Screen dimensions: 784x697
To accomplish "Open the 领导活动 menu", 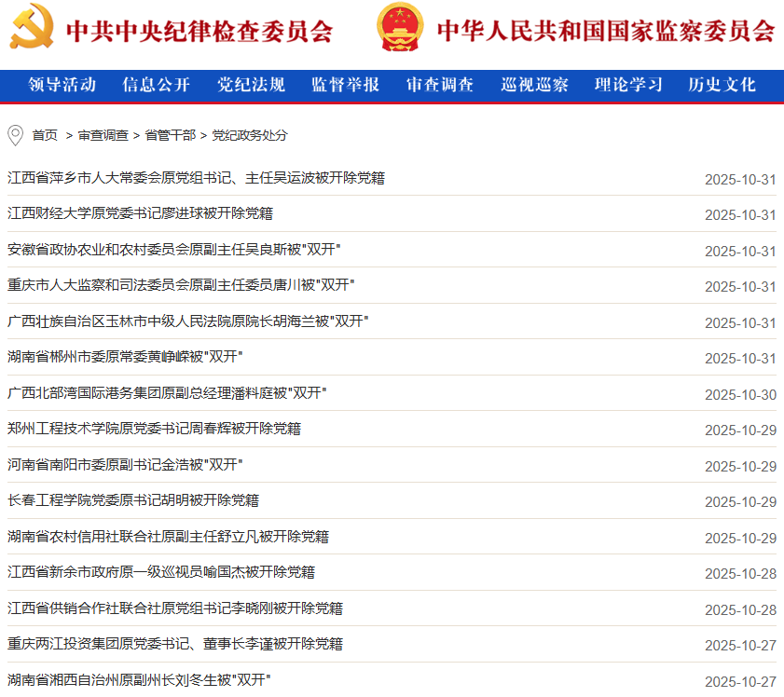I will [62, 85].
